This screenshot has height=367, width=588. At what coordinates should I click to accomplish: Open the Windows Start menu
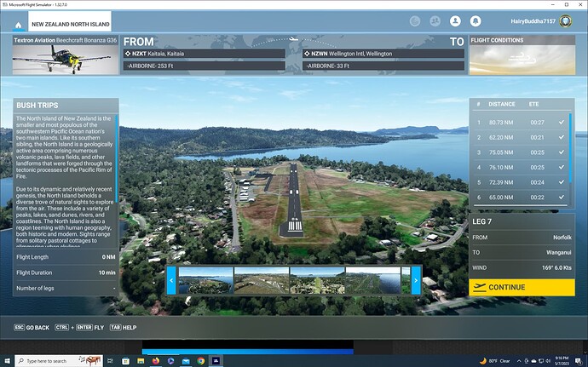[7, 361]
